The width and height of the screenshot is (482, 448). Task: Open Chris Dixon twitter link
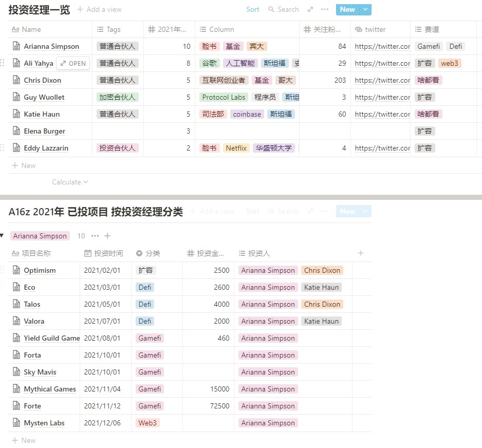[x=382, y=80]
